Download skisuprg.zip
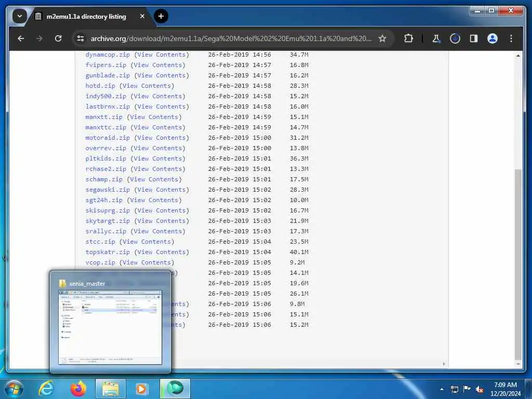The width and height of the screenshot is (532, 399). (x=107, y=210)
